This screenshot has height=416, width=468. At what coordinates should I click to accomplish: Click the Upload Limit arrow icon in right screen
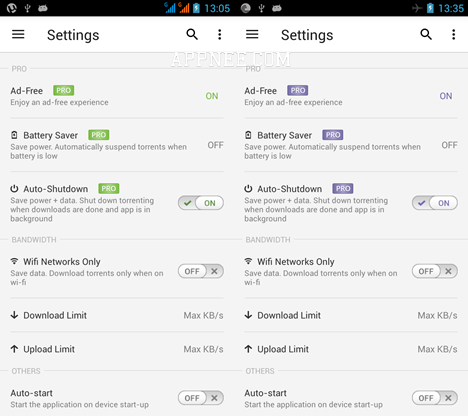248,349
